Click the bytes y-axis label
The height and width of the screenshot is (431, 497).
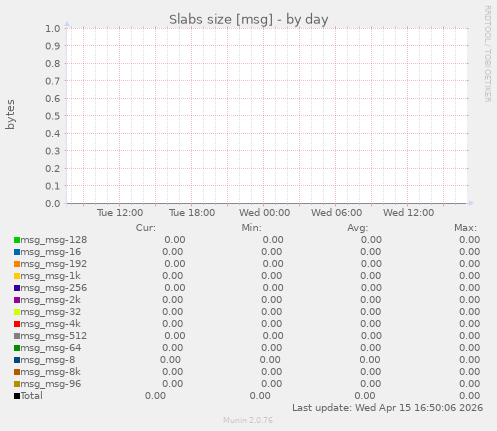point(10,114)
